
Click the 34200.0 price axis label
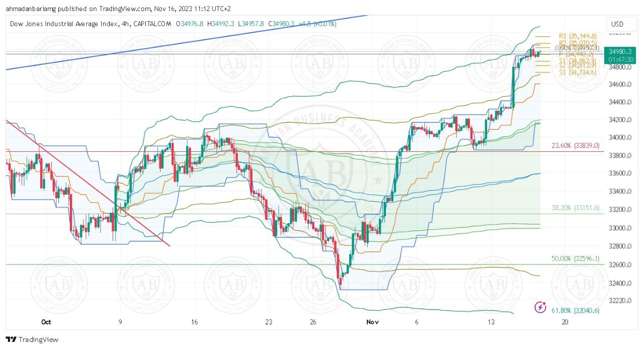tap(620, 120)
